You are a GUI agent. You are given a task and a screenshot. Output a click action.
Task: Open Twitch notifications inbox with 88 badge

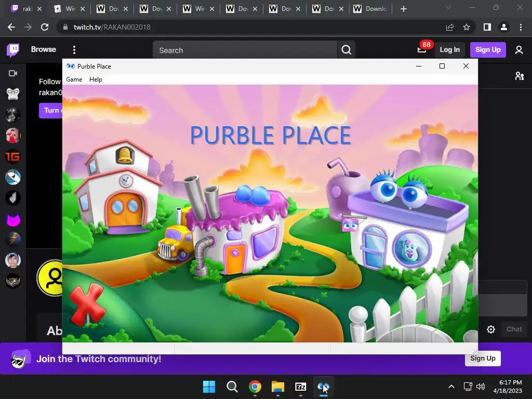[x=422, y=50]
